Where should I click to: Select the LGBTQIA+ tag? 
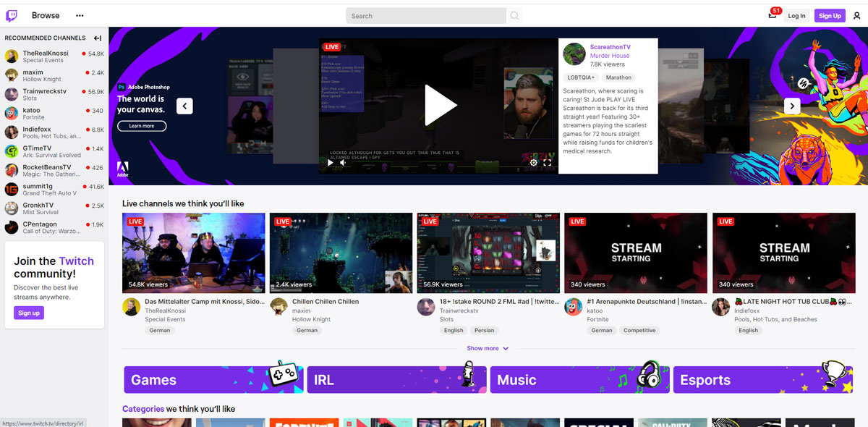point(581,77)
